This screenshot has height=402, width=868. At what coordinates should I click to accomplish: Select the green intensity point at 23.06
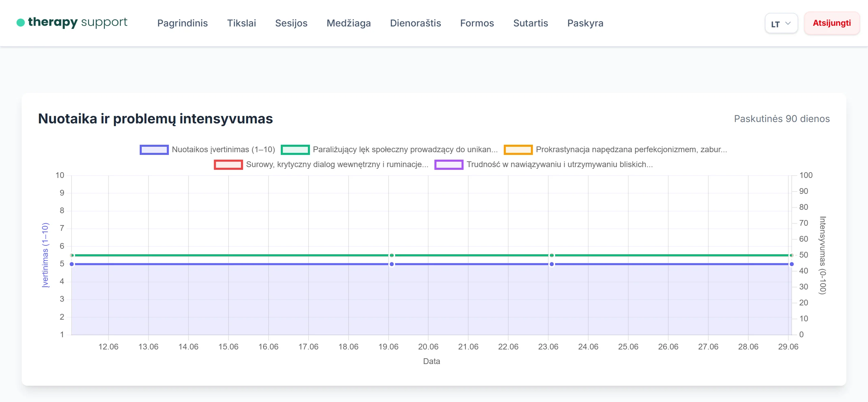(x=552, y=255)
